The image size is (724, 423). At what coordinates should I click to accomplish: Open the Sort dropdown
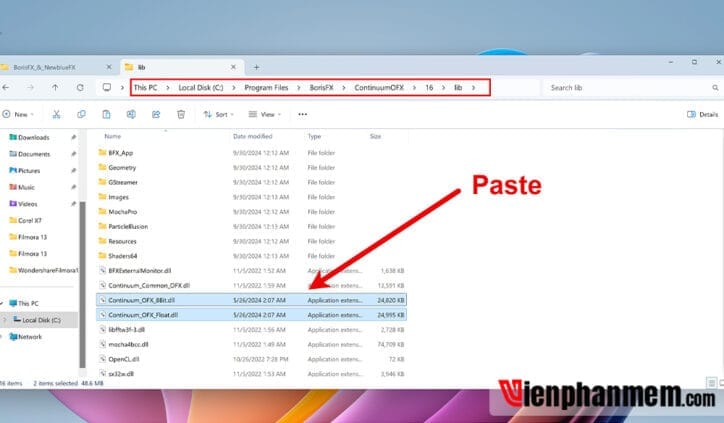click(x=219, y=114)
